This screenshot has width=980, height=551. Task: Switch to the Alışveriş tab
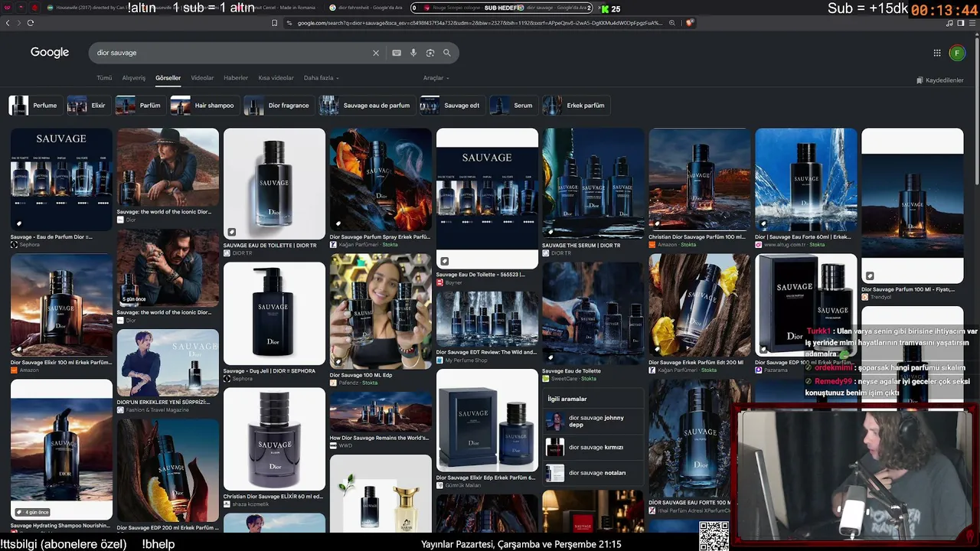point(134,78)
